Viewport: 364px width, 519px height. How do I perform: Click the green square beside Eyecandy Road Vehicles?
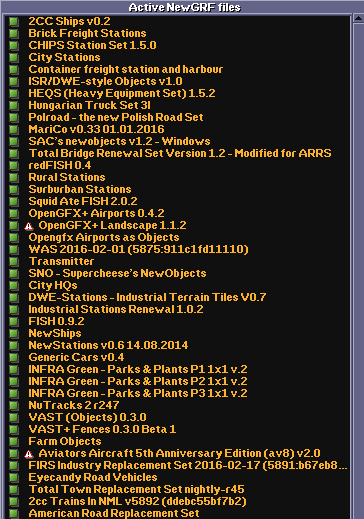(x=14, y=478)
